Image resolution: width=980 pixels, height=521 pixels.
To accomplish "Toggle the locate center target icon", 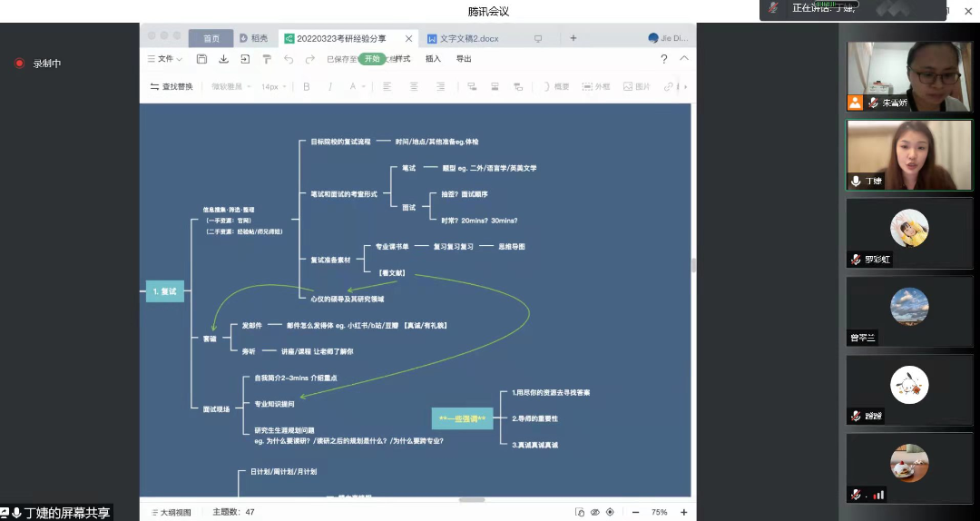I will (610, 512).
